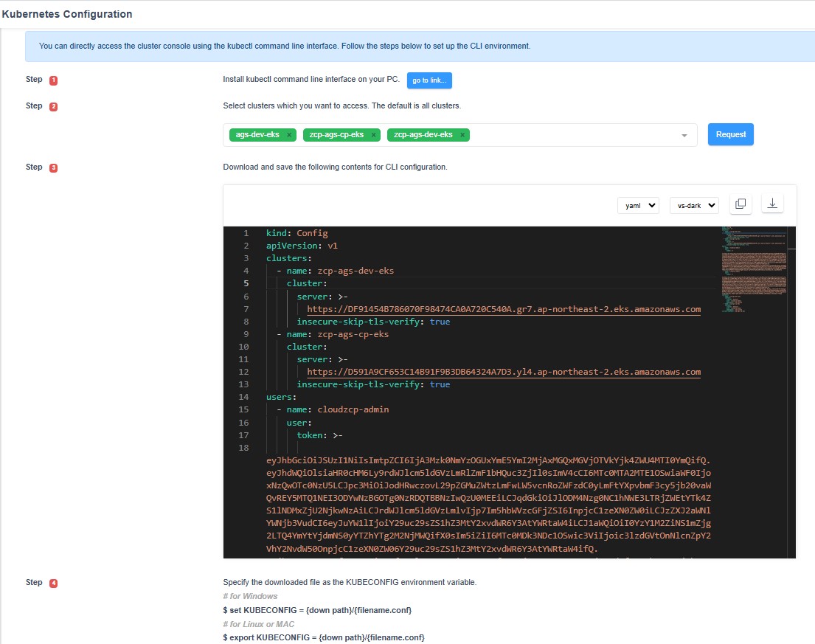Click the 'go to link...' button
The image size is (815, 644).
coord(429,80)
